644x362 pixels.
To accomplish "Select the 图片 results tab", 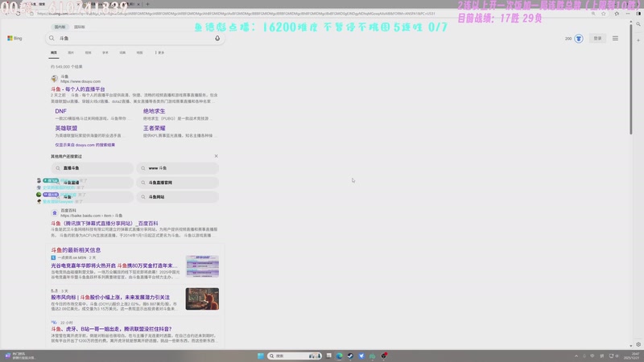I will 71,52.
